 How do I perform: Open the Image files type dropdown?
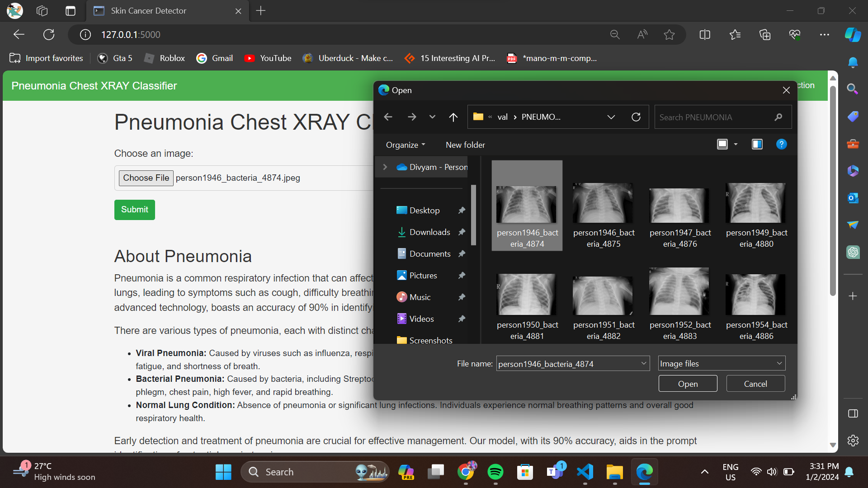pos(722,363)
